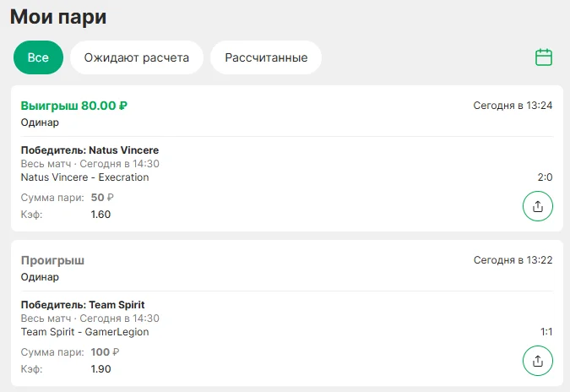Image resolution: width=570 pixels, height=392 pixels.
Task: Click the 1:1 match score
Action: click(x=546, y=332)
